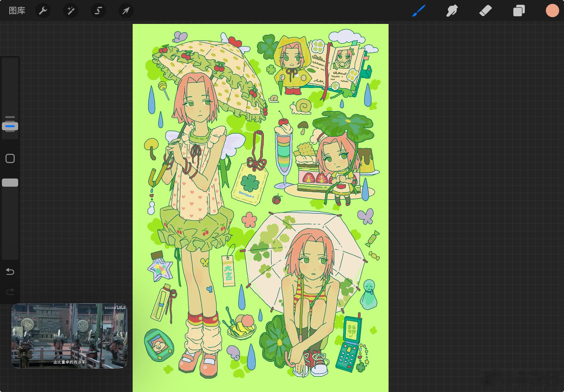Open the 图库 gallery
The height and width of the screenshot is (392, 564).
coord(17,11)
